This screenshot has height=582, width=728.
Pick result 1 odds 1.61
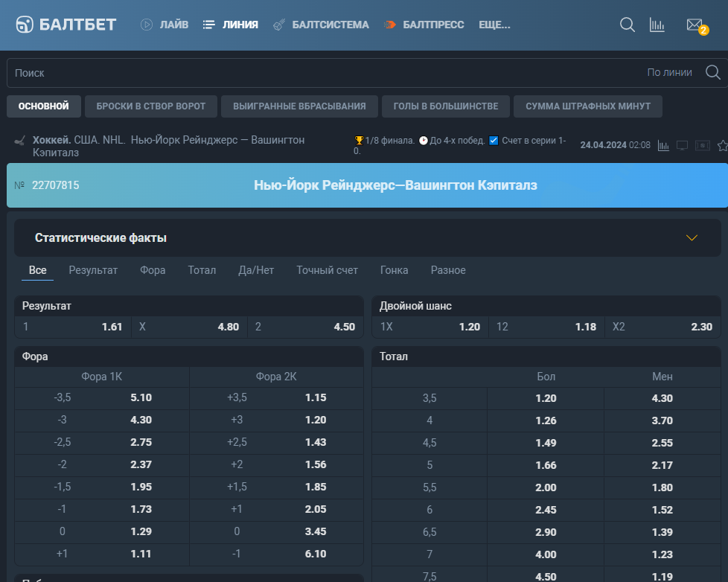tap(74, 327)
